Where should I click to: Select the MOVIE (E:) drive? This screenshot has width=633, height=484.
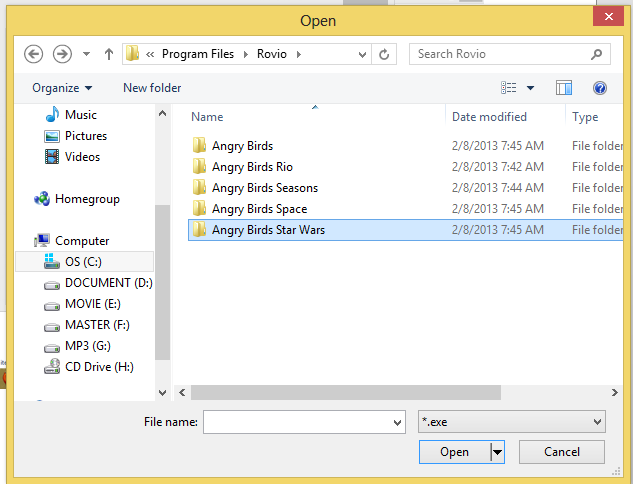pos(82,304)
